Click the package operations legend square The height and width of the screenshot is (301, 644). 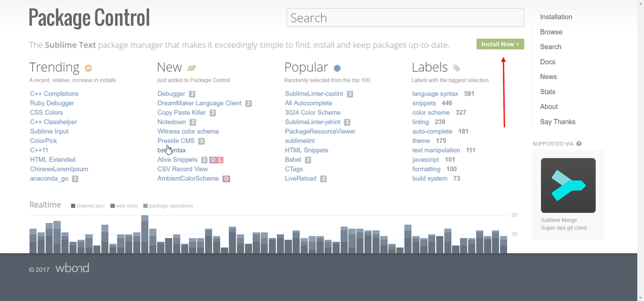click(x=145, y=206)
